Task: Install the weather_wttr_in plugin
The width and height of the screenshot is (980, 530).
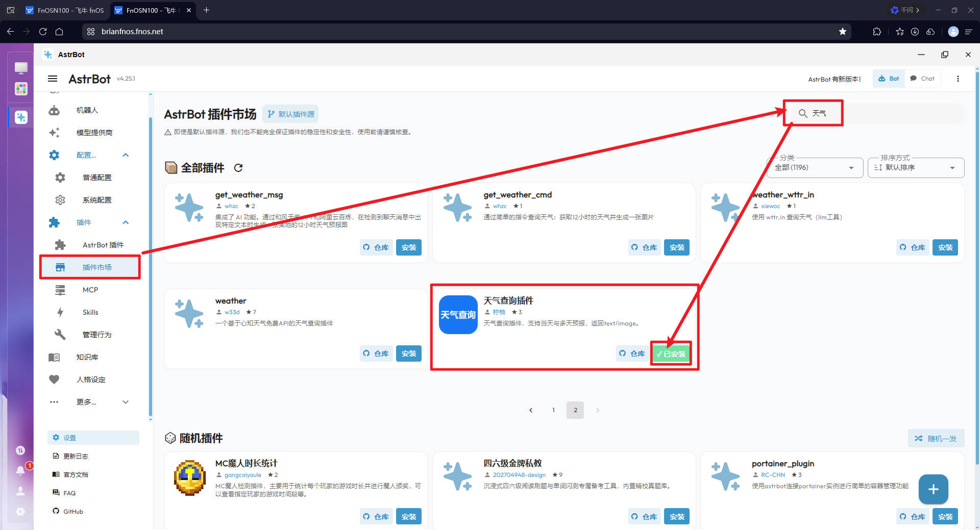Action: 945,247
